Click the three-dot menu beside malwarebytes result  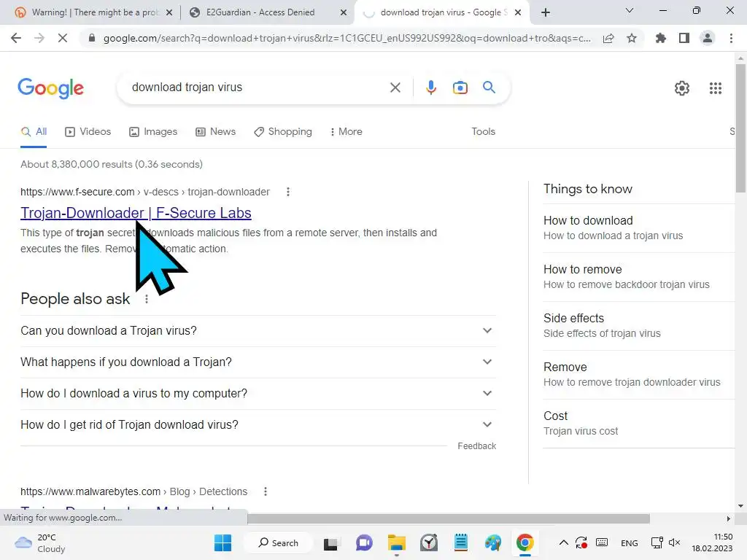click(266, 491)
